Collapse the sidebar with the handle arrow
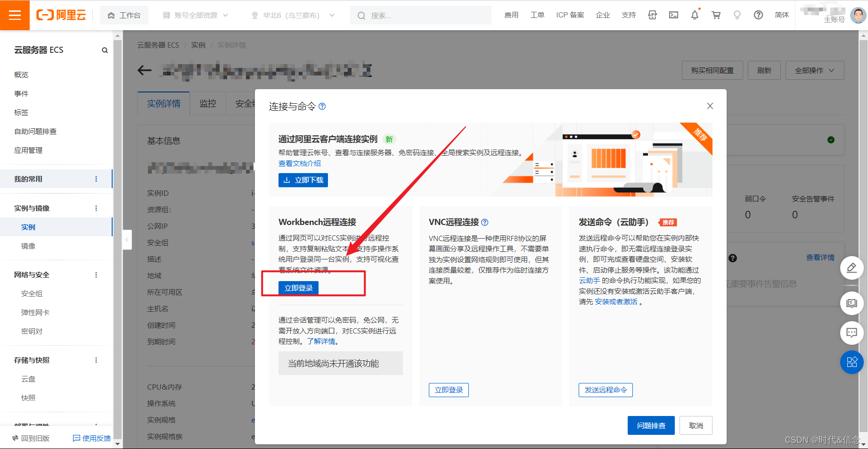The image size is (868, 449). pyautogui.click(x=127, y=240)
